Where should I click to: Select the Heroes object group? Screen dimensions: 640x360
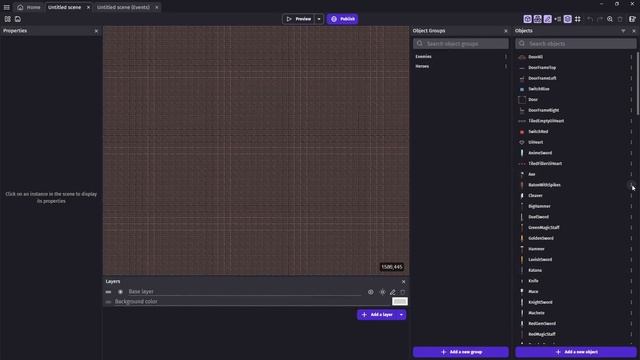click(422, 66)
